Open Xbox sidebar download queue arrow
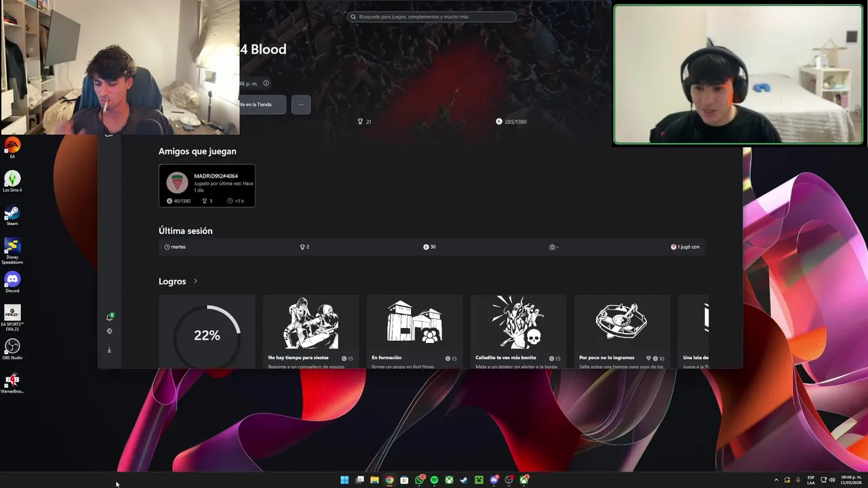This screenshot has width=868, height=488. 109,350
